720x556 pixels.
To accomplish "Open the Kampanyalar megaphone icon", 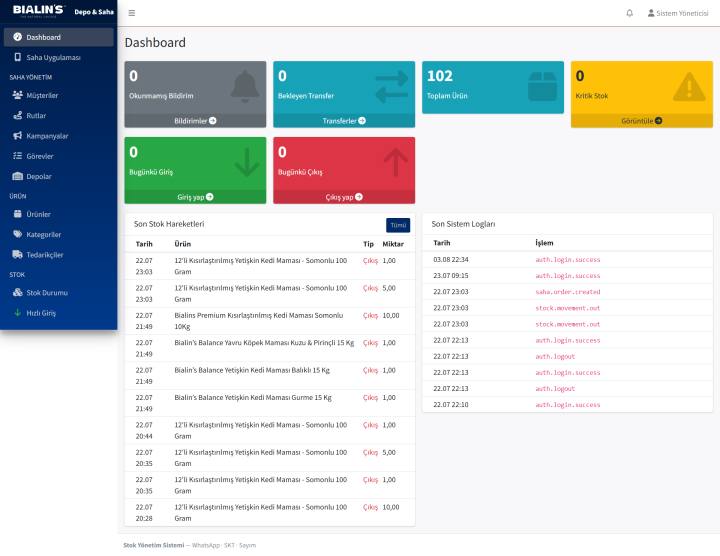I will pyautogui.click(x=17, y=135).
